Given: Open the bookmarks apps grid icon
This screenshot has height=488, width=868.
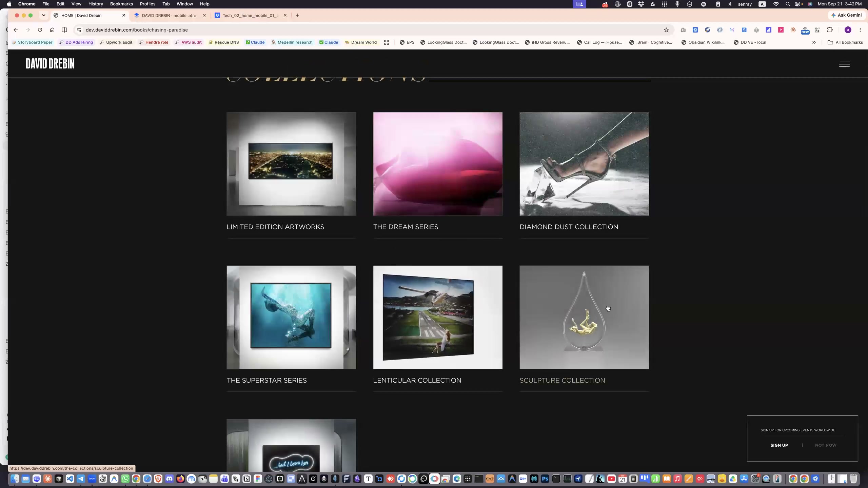Looking at the screenshot, I should pos(387,42).
